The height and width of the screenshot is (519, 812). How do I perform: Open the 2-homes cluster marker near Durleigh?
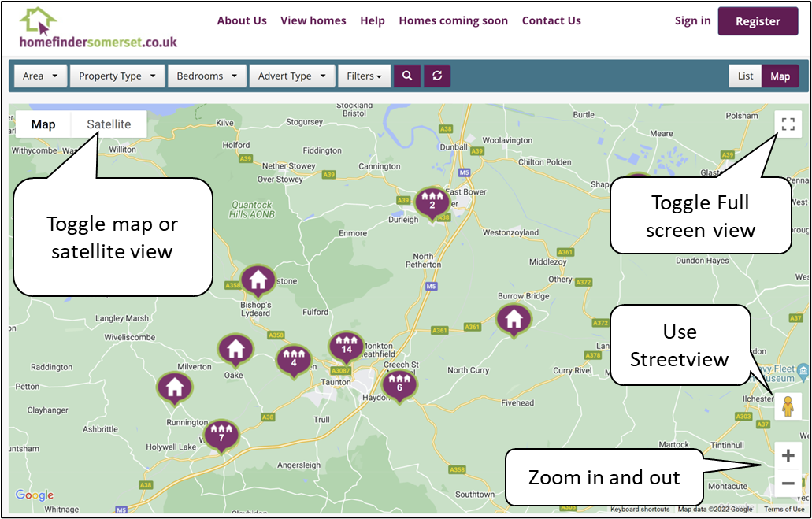(x=432, y=203)
